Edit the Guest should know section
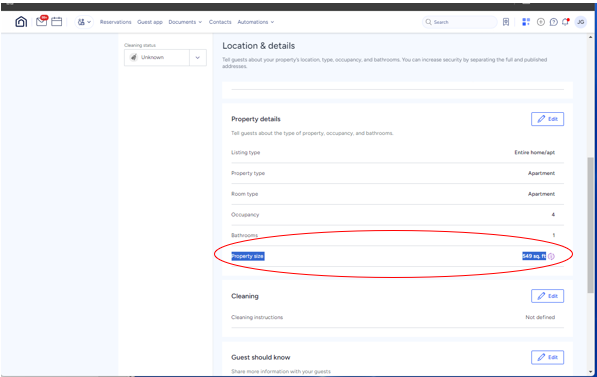This screenshot has width=597, height=377. (547, 357)
